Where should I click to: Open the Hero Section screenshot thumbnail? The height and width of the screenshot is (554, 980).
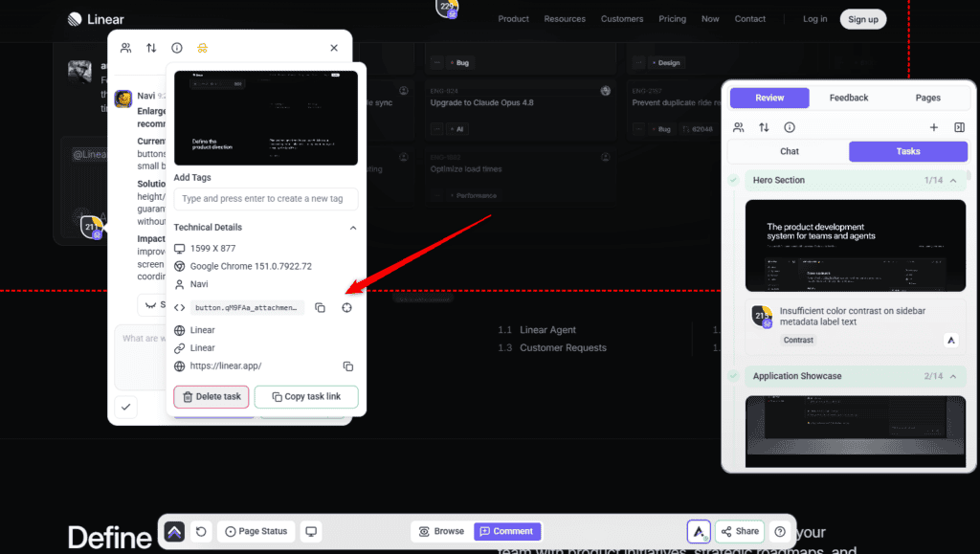pos(855,246)
